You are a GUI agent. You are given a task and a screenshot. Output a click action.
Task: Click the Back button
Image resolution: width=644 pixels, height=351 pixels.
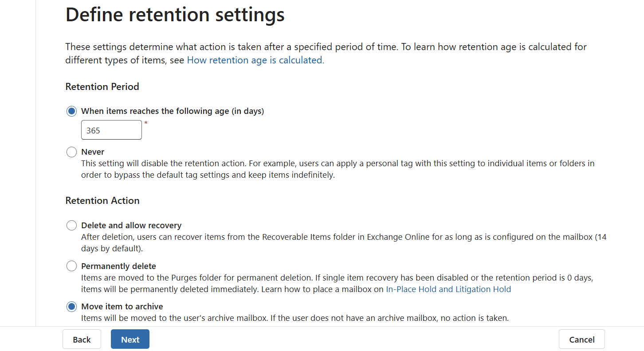82,339
